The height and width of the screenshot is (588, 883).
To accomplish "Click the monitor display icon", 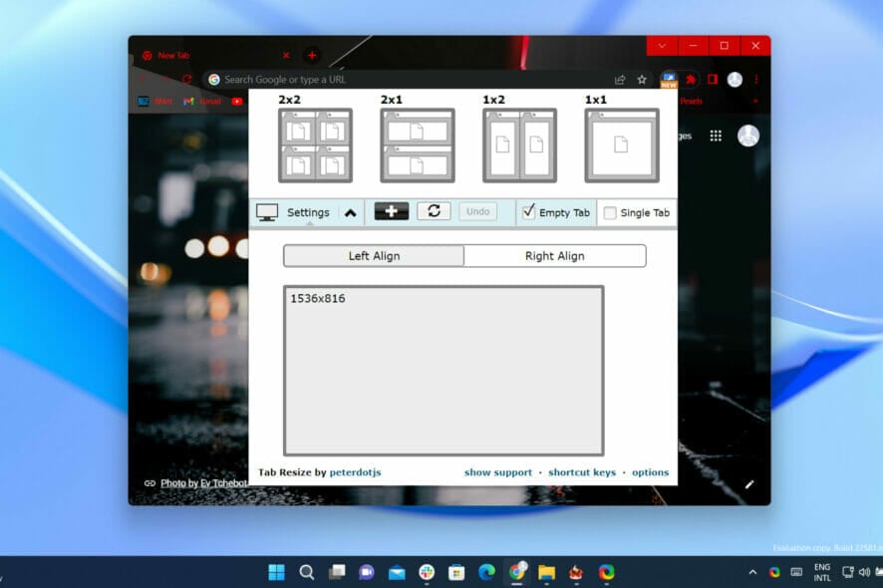I will coord(267,212).
